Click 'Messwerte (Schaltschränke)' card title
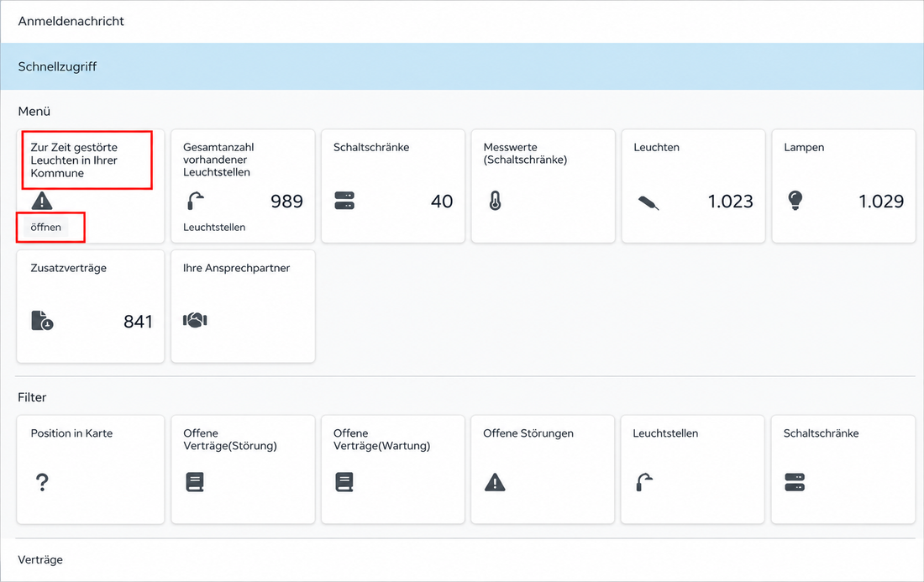 525,153
